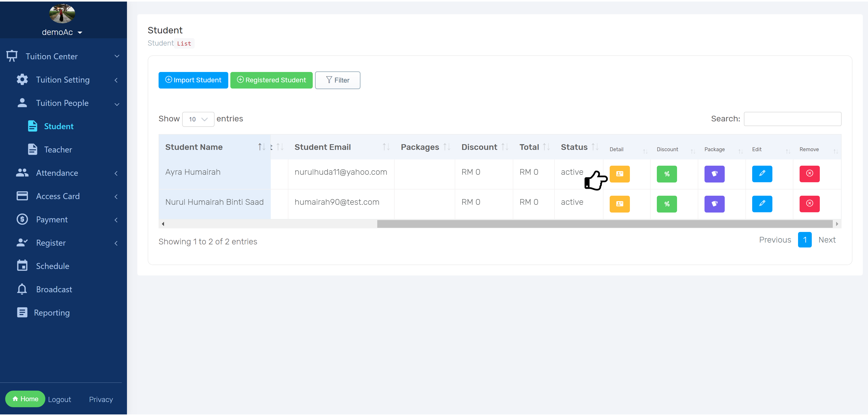This screenshot has width=868, height=416.
Task: Open Discount for Ayra Humairah
Action: pyautogui.click(x=666, y=174)
